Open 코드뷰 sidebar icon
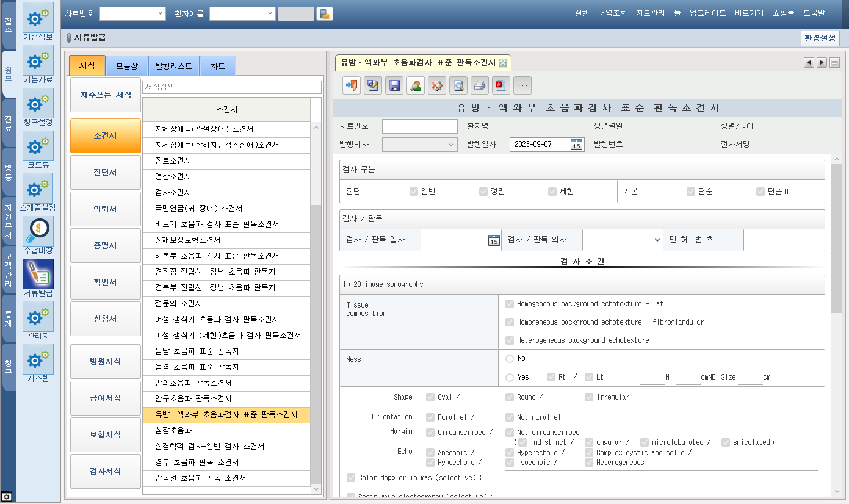 38,151
